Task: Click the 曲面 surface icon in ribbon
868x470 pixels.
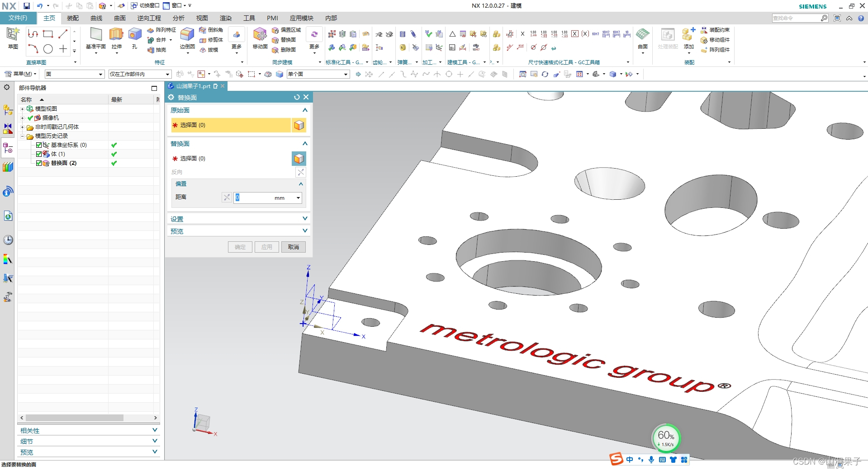Action: point(643,35)
